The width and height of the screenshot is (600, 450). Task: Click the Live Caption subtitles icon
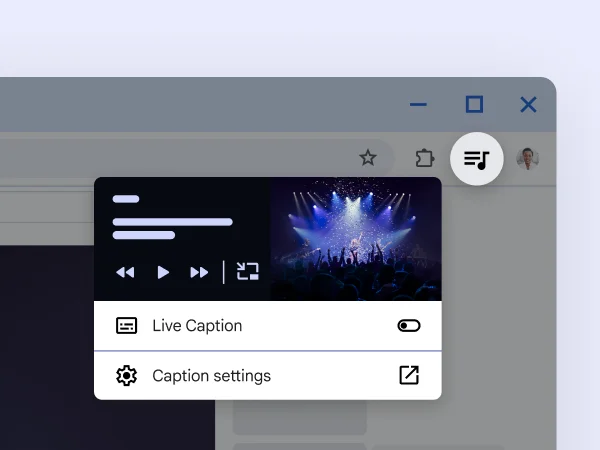(x=126, y=326)
